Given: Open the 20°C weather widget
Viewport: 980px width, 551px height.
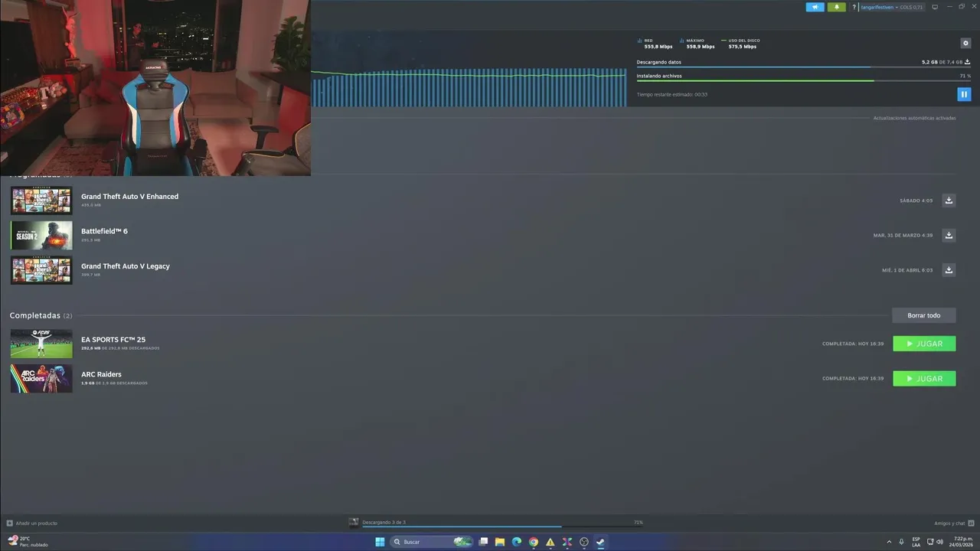Looking at the screenshot, I should [x=28, y=542].
